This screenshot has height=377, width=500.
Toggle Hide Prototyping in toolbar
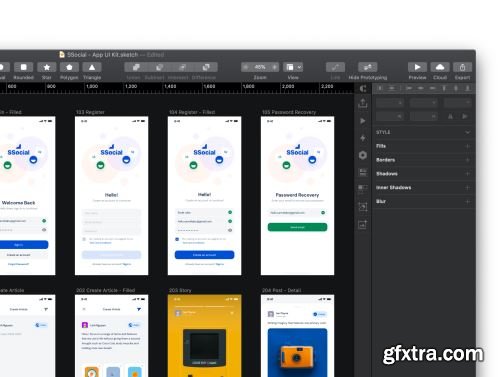tap(368, 67)
